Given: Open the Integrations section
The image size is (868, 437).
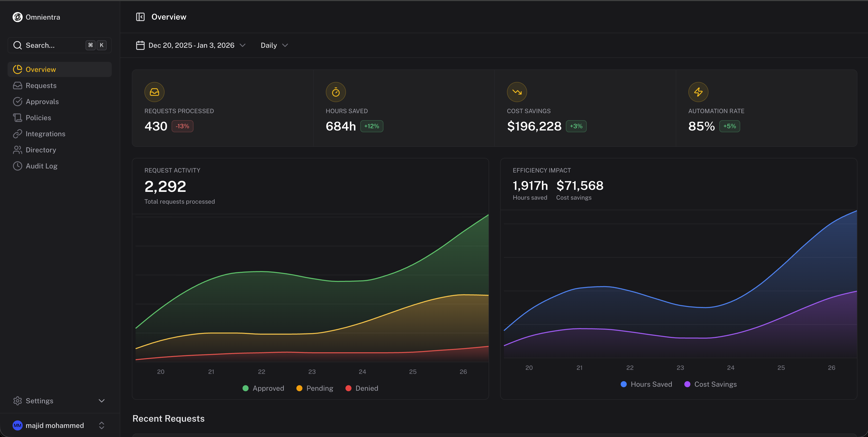Looking at the screenshot, I should coord(46,134).
